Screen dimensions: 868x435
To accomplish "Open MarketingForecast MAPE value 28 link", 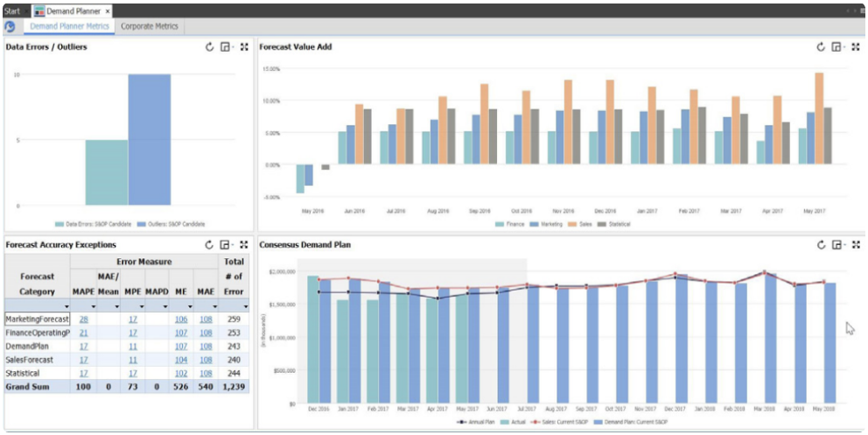I will 83,319.
